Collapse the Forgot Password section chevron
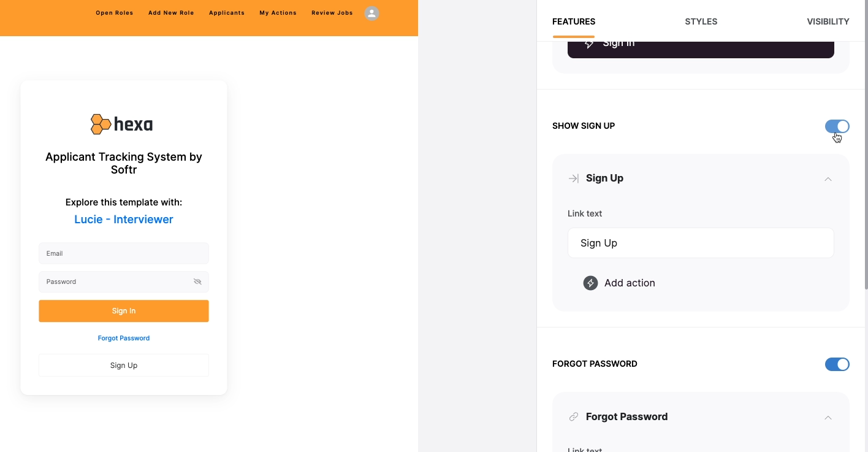 pyautogui.click(x=828, y=418)
